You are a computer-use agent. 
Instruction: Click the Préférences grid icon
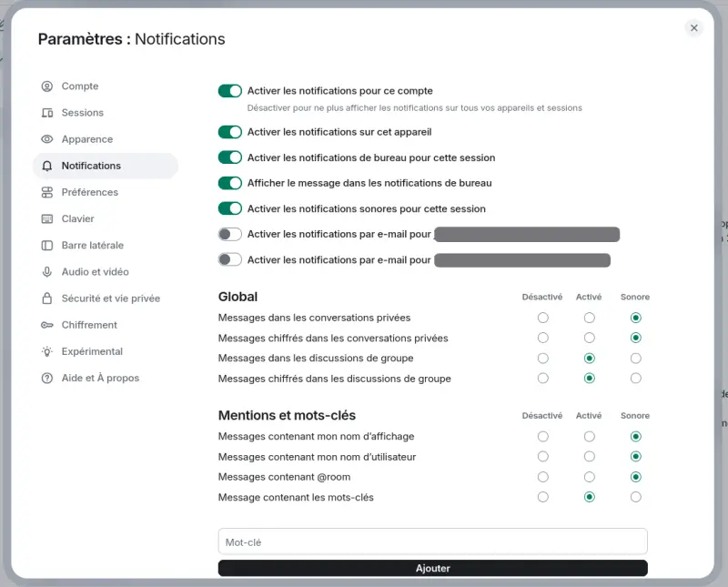point(46,192)
